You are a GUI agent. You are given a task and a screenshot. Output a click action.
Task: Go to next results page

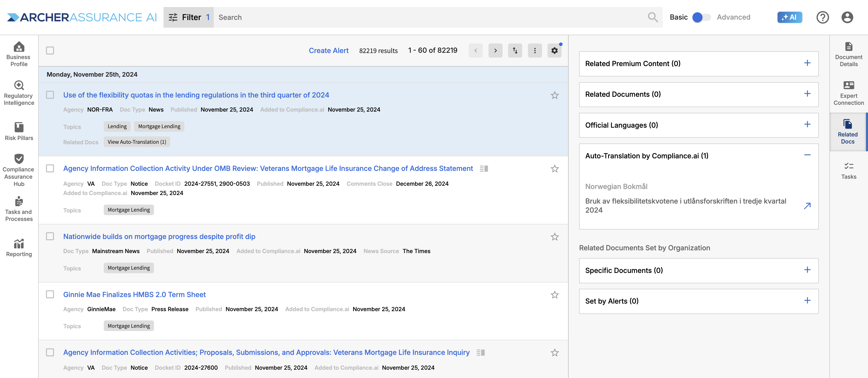pyautogui.click(x=495, y=51)
